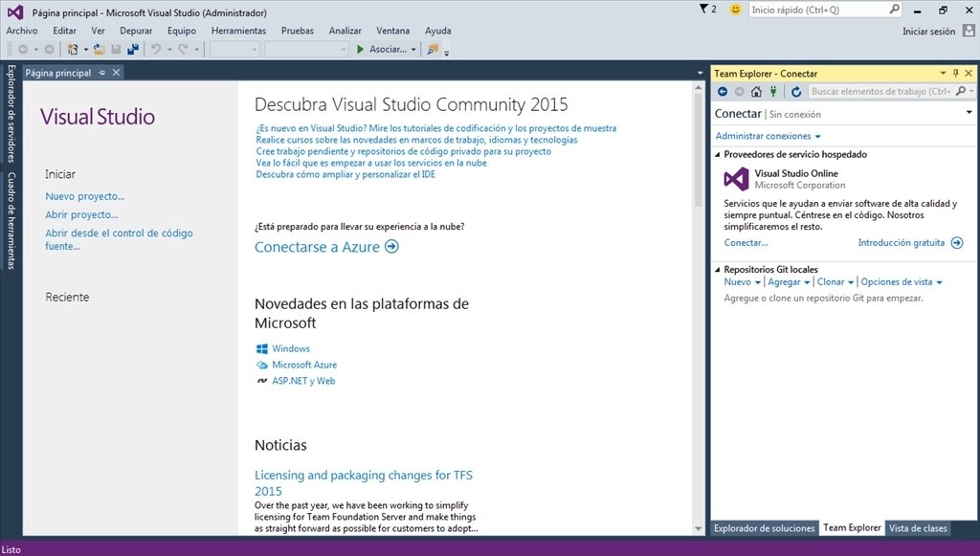
Task: Toggle auto-hide pin on Team Explorer panel
Action: coord(956,73)
